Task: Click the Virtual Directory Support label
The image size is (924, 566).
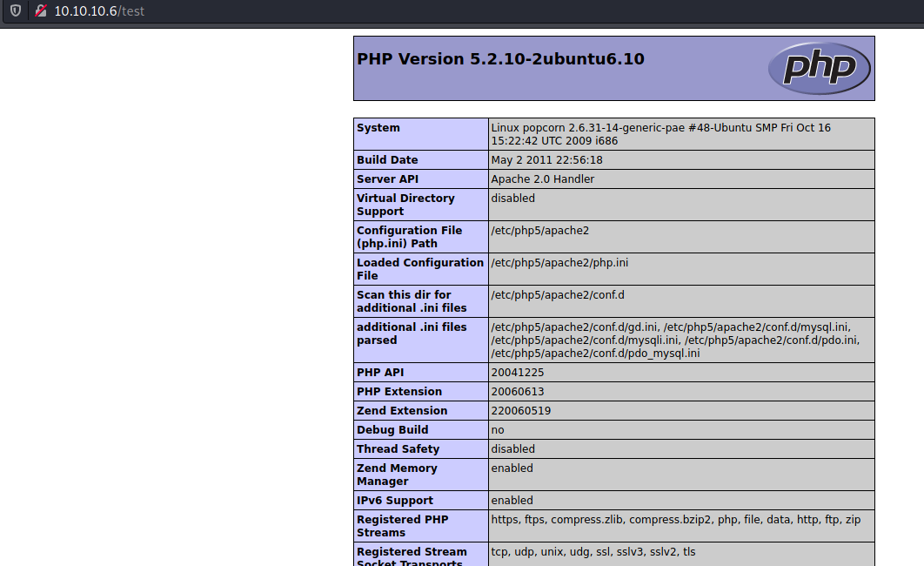Action: click(405, 205)
